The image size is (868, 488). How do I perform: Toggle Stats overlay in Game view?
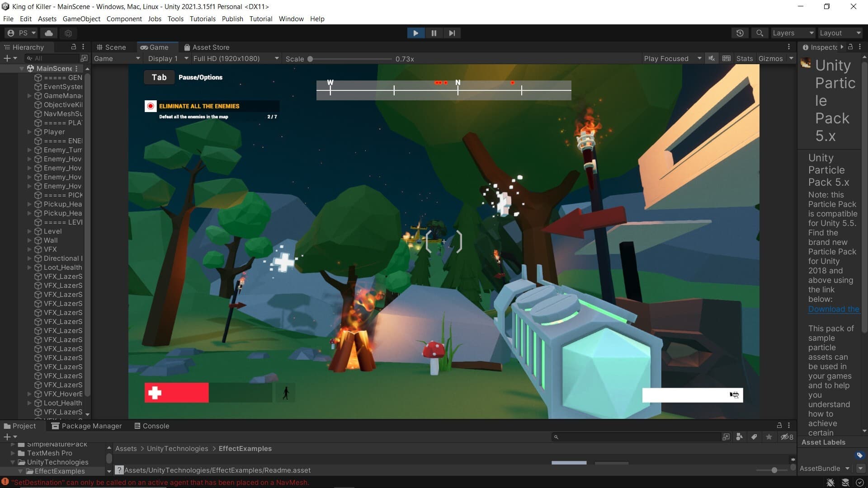(x=744, y=58)
